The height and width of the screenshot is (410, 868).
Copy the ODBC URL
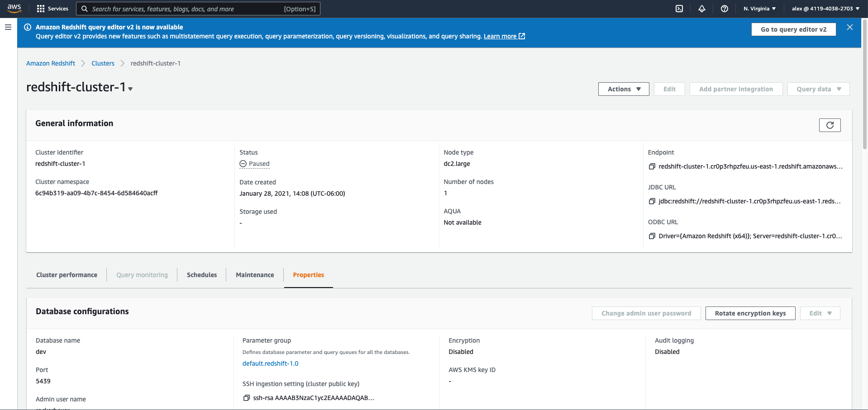[x=652, y=236]
